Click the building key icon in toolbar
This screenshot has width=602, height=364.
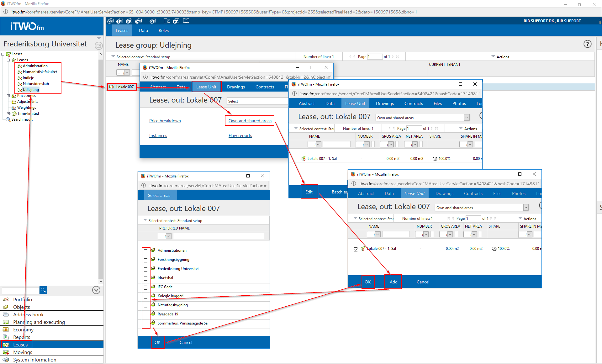point(138,21)
